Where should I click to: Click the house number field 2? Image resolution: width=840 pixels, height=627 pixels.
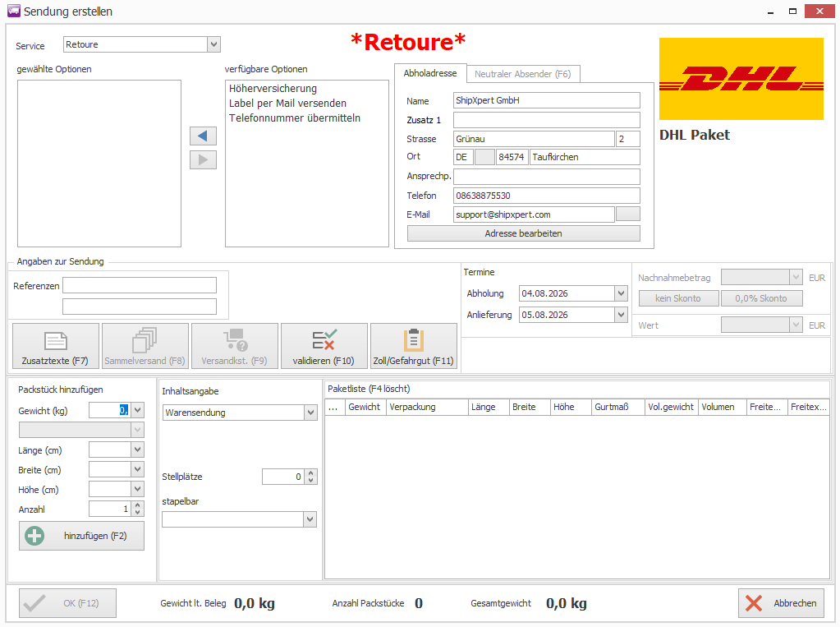[x=628, y=139]
